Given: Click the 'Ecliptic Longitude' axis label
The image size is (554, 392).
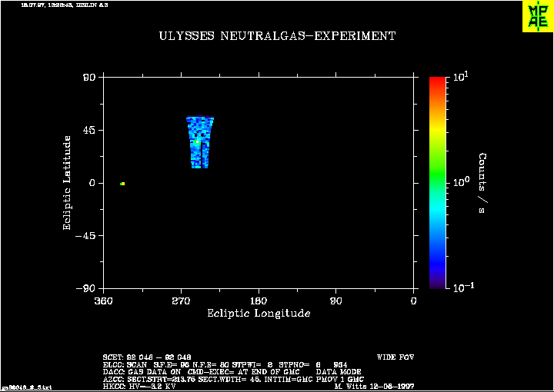Looking at the screenshot, I should coord(259,314).
